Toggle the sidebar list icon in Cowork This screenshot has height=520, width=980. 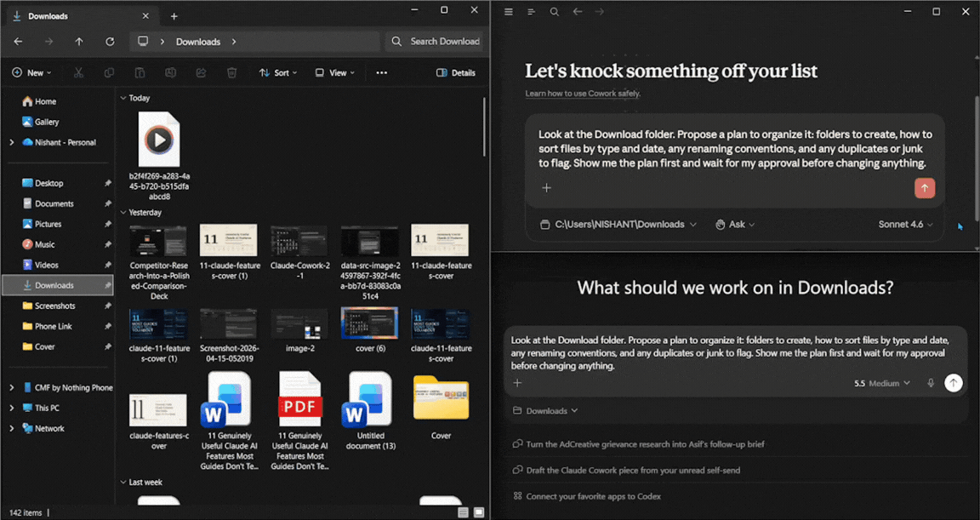(x=531, y=12)
